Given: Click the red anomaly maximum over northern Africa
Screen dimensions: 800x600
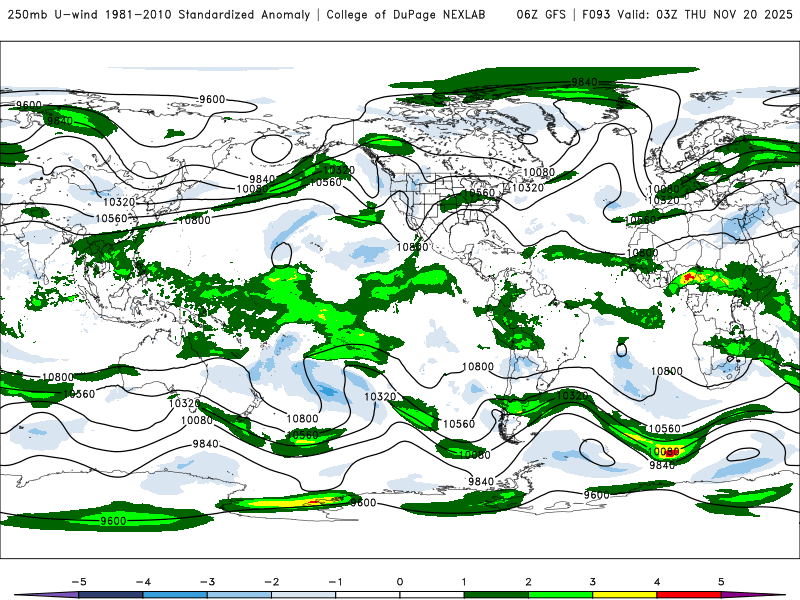Looking at the screenshot, I should point(688,278).
